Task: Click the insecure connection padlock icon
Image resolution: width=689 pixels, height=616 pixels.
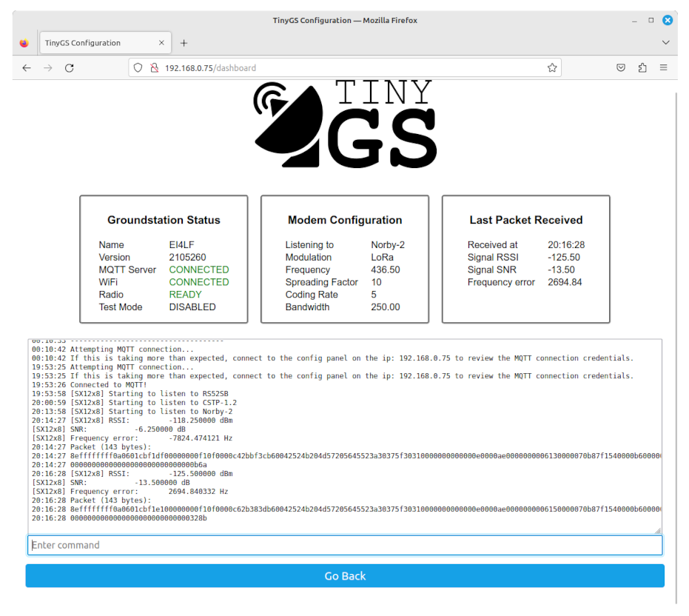Action: click(x=154, y=67)
